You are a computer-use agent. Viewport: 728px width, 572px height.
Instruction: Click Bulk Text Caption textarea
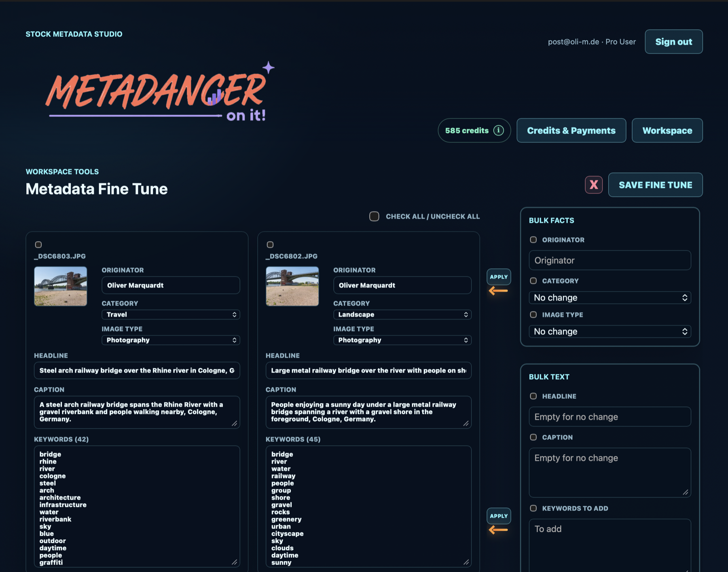(610, 473)
